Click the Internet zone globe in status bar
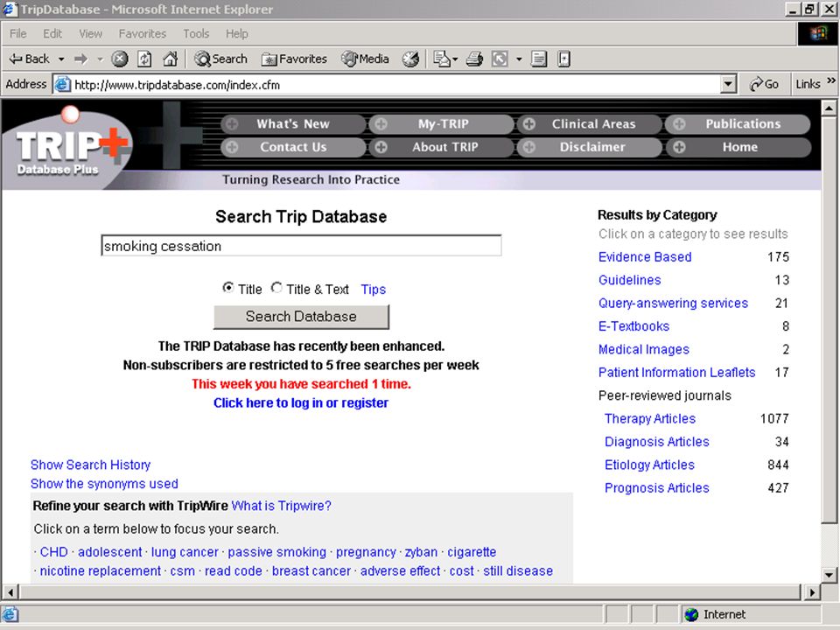Image resolution: width=840 pixels, height=630 pixels. tap(691, 614)
